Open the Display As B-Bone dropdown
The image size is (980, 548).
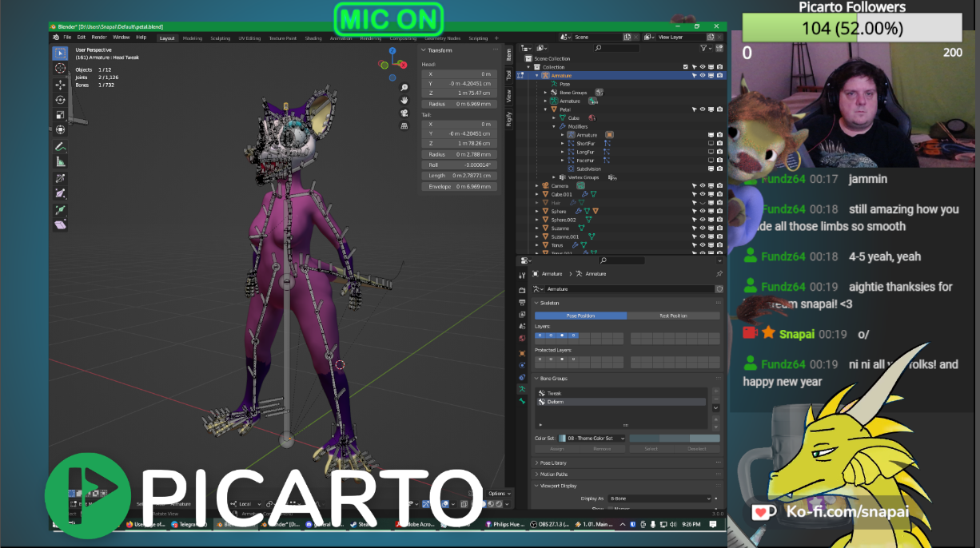[x=659, y=498]
